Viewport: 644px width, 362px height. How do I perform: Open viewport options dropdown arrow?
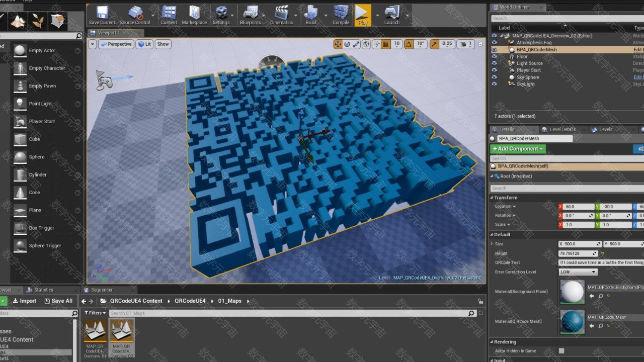coord(93,44)
